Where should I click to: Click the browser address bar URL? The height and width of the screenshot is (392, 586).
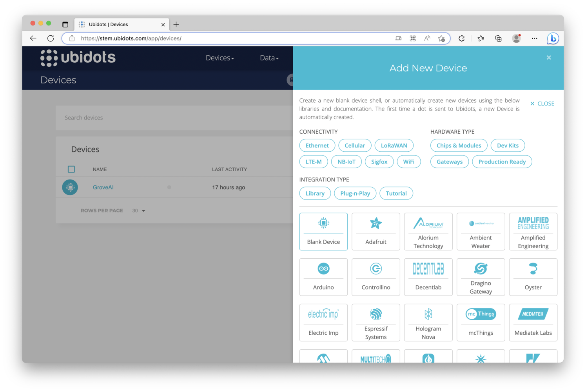coord(131,38)
